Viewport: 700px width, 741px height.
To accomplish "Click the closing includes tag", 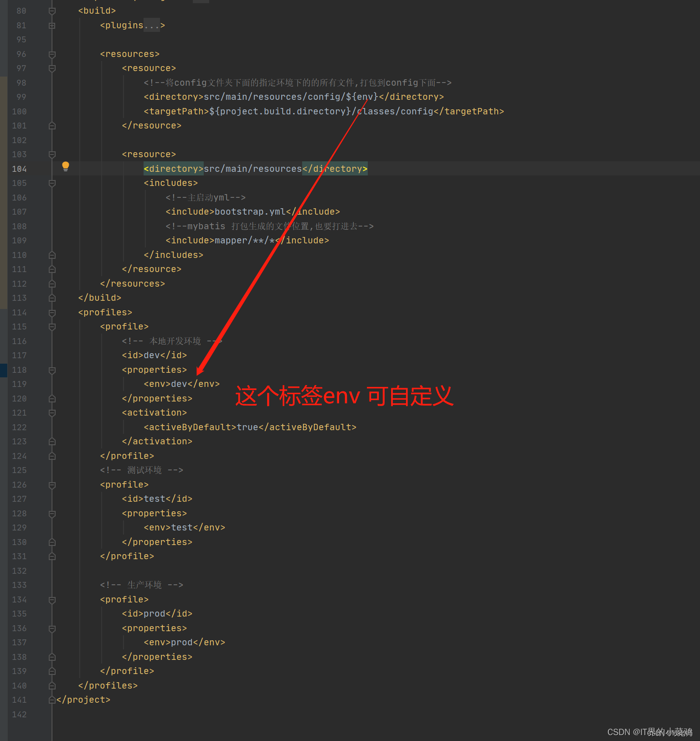I will (174, 255).
